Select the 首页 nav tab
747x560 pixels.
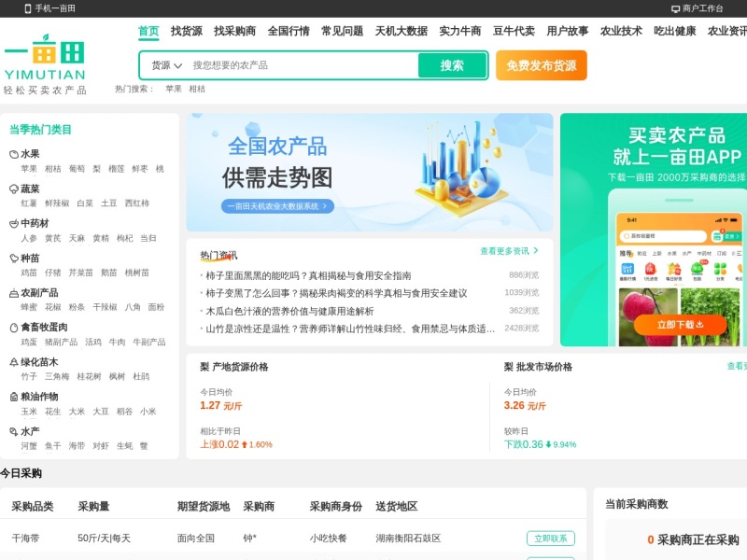[148, 31]
